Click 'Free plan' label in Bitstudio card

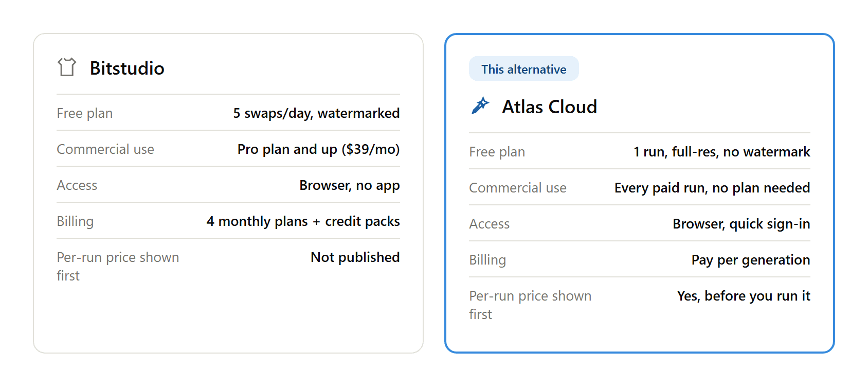[84, 113]
